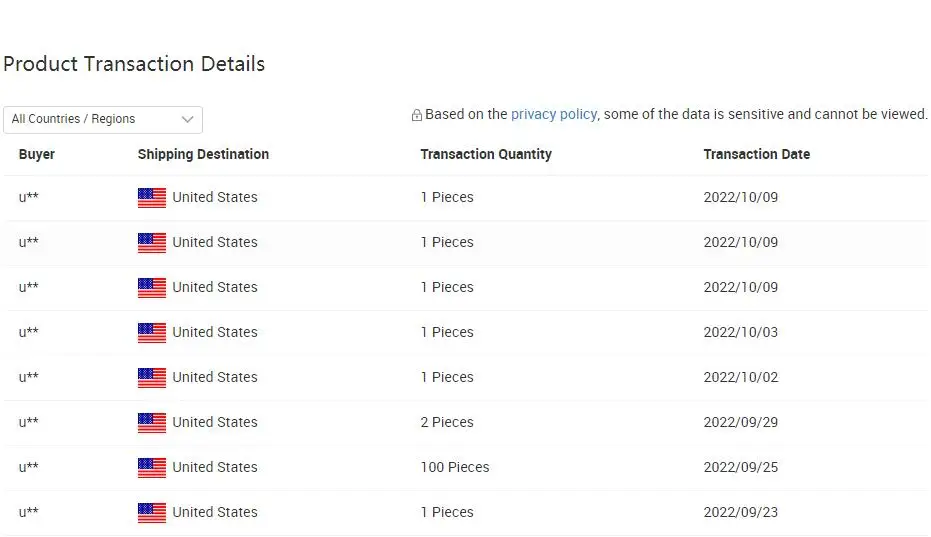Click the Product Transaction Details heading
Viewport: 931px width, 537px height.
[134, 64]
